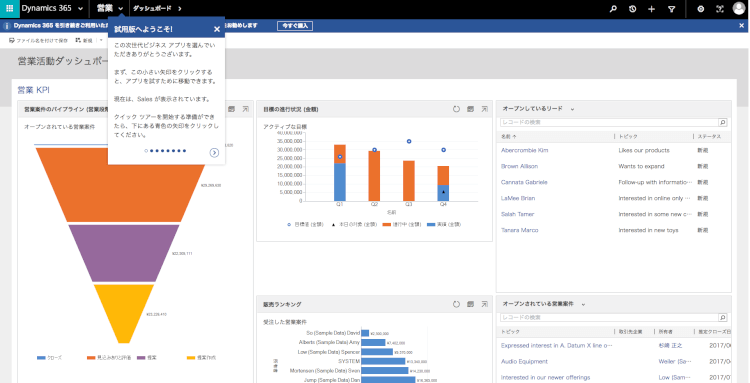The width and height of the screenshot is (750, 383).
Task: Click 'Interested in new toys' topic text
Action: [x=648, y=230]
